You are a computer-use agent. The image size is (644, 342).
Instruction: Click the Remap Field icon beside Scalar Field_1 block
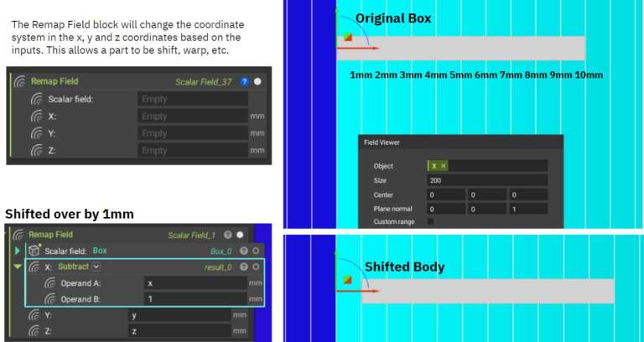pyautogui.click(x=18, y=235)
